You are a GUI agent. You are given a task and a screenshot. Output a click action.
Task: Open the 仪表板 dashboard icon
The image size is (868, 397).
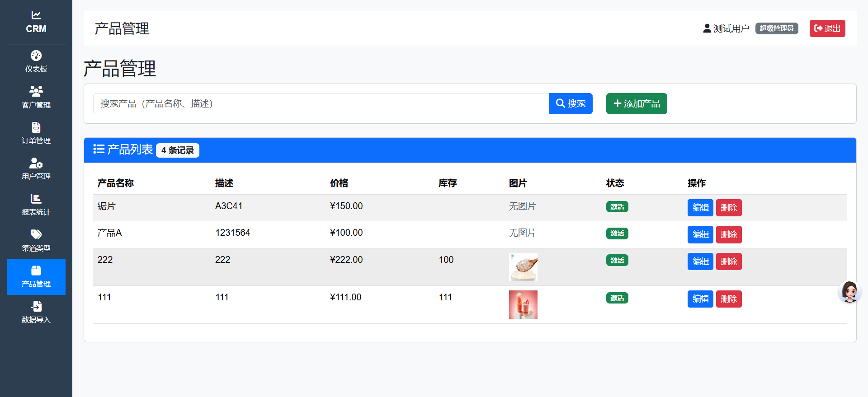pyautogui.click(x=36, y=56)
